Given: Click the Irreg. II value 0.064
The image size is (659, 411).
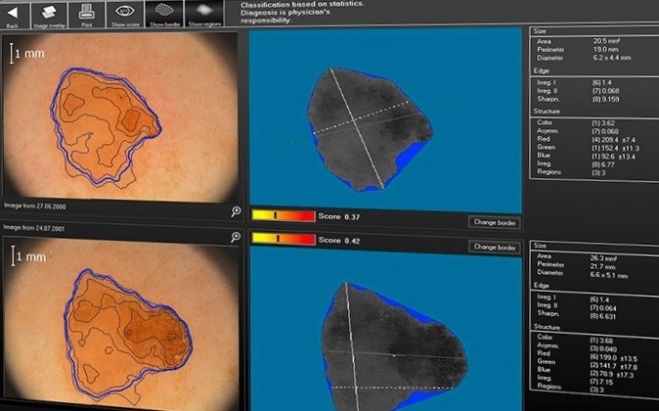Looking at the screenshot, I should click(603, 308).
